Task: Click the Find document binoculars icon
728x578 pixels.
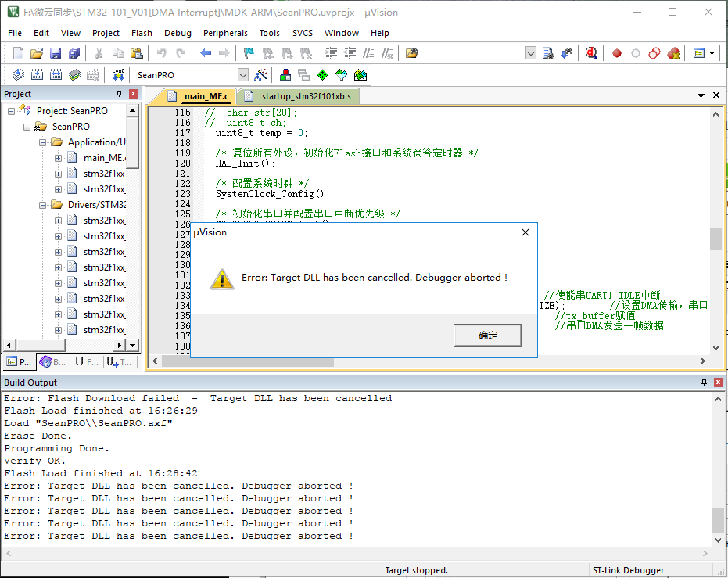Action: (548, 53)
